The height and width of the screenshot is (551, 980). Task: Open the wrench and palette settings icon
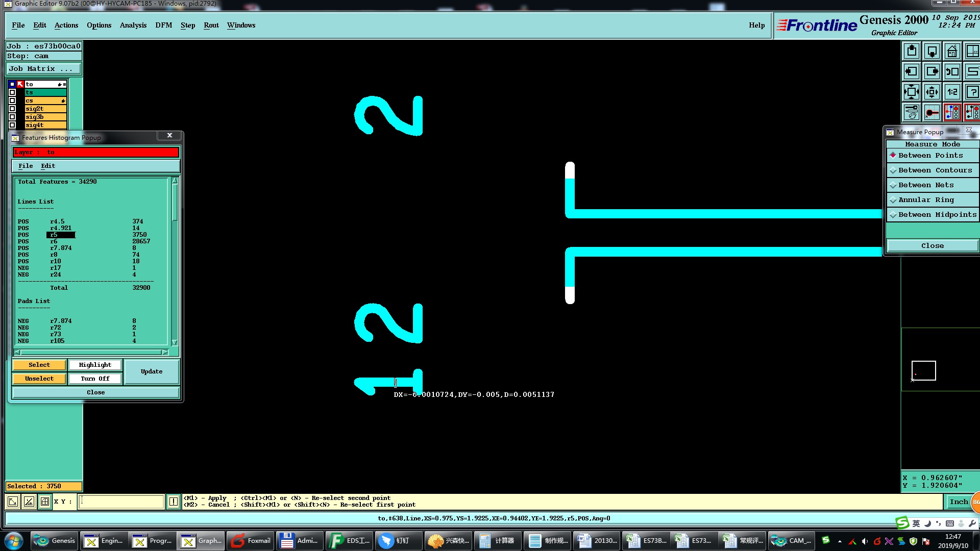[912, 112]
